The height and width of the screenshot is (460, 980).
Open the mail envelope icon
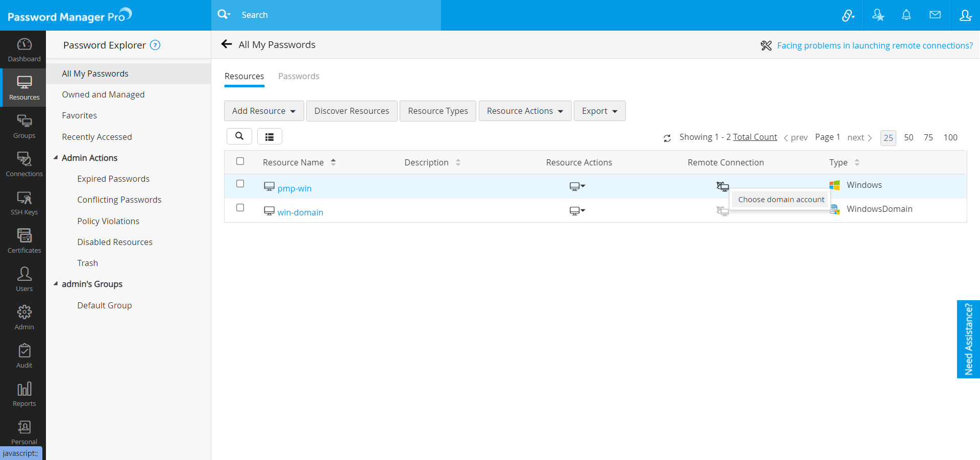click(x=935, y=15)
